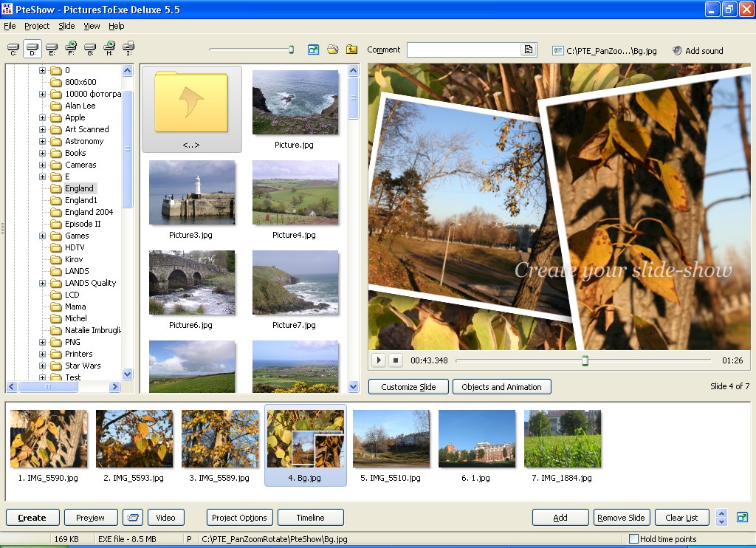The height and width of the screenshot is (548, 756).
Task: Open the View menu
Action: tap(92, 26)
